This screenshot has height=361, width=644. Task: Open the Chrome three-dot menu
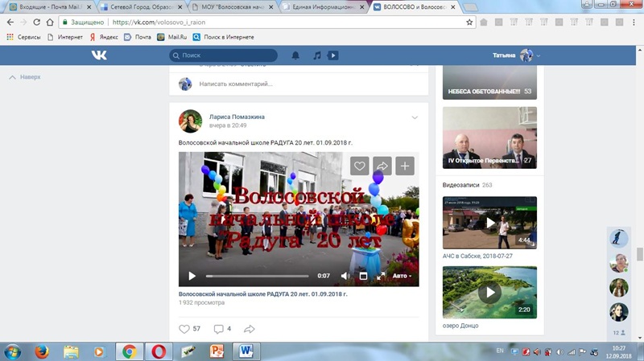(634, 23)
